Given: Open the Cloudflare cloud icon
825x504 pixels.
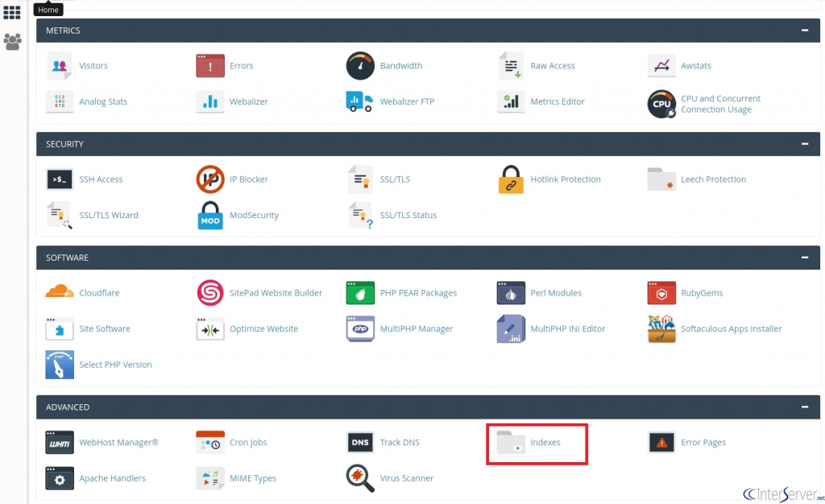Looking at the screenshot, I should tap(60, 291).
